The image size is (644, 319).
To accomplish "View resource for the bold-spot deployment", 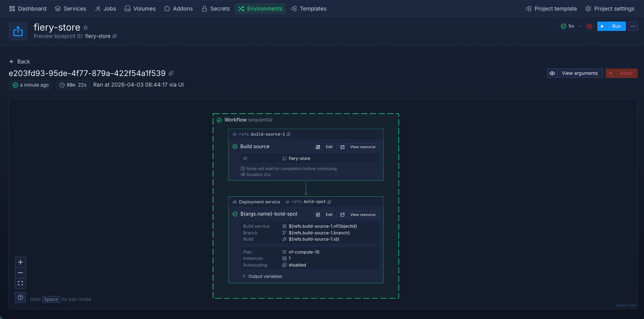I will (359, 215).
